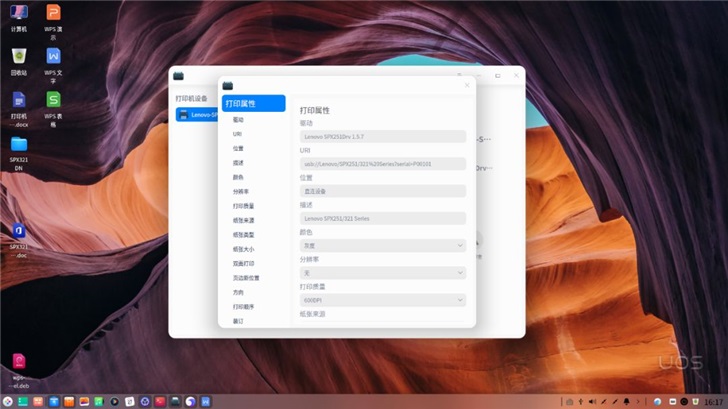Expand the 打印质量 600DPI dropdown

point(382,299)
